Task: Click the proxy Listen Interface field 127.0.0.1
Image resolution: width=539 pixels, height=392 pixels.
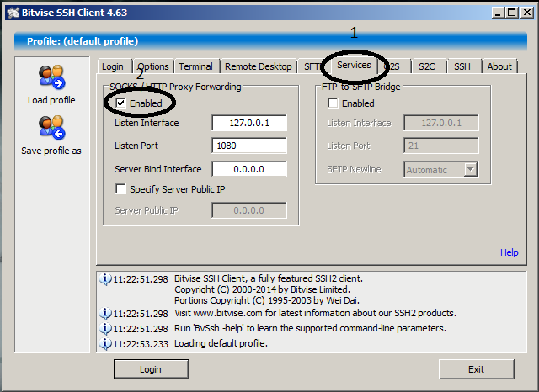Action: [x=249, y=123]
